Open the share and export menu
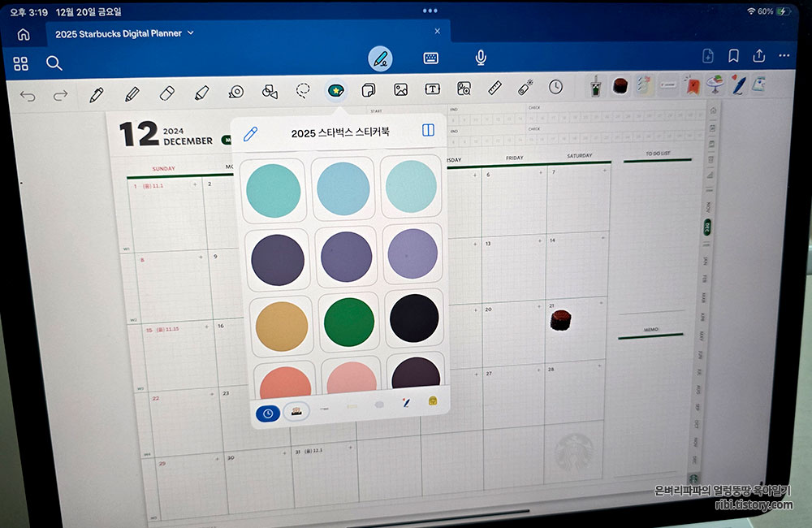 pos(758,55)
